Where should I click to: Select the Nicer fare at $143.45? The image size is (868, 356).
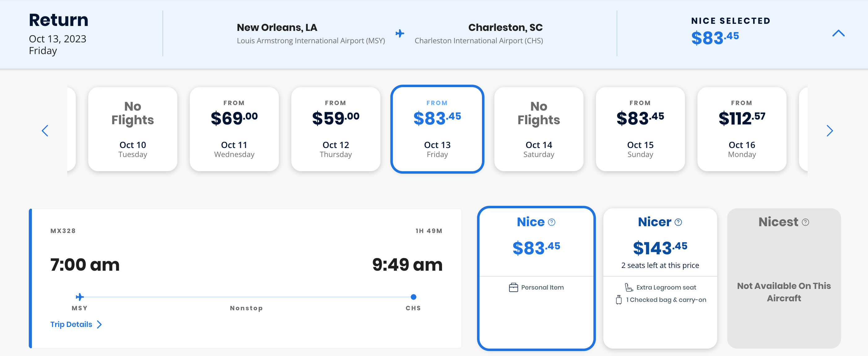(660, 248)
